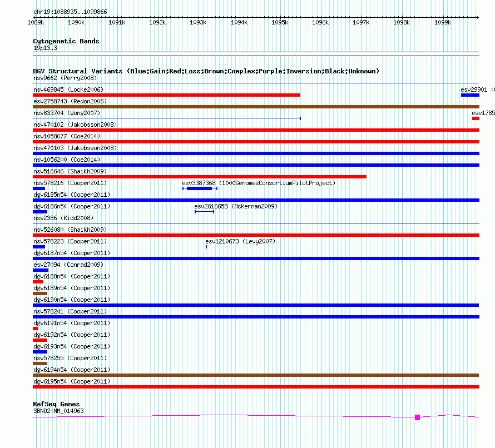Select the dgv6191n54 (Cooper2011) label
The height and width of the screenshot is (448, 495).
(x=72, y=323)
